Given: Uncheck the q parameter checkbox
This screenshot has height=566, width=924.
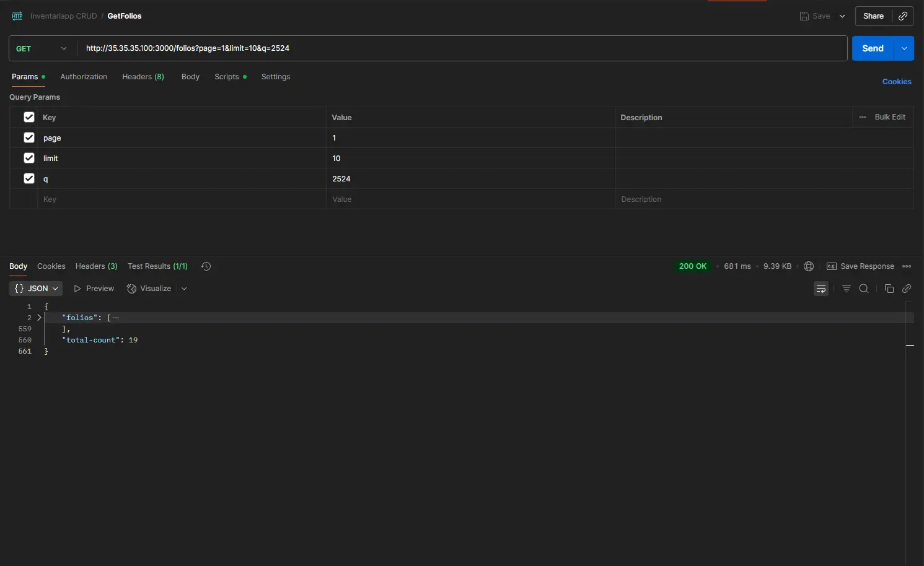Looking at the screenshot, I should [29, 178].
